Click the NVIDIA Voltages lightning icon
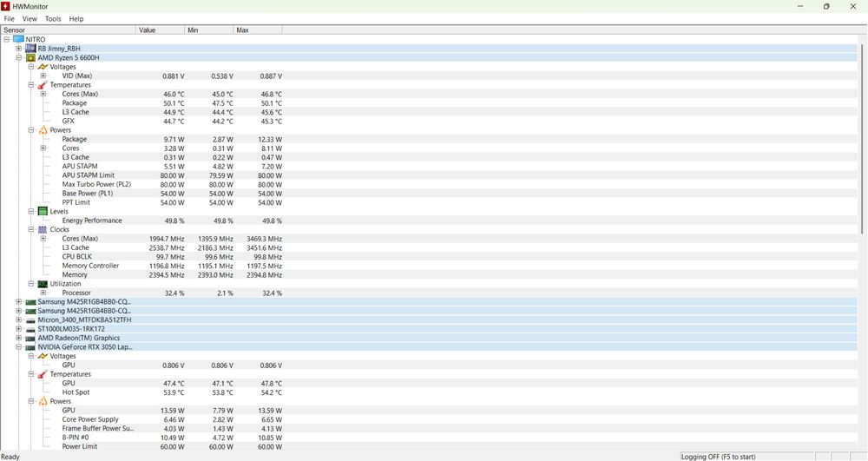 point(43,357)
